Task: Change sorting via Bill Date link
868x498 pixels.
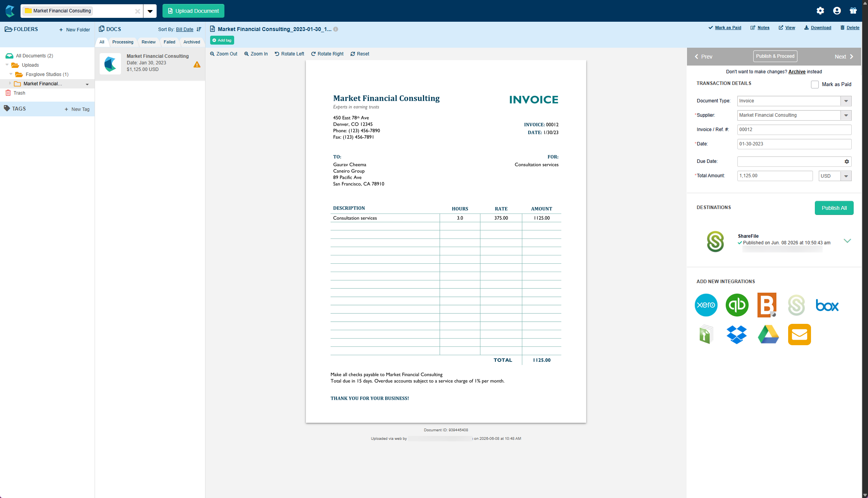Action: point(185,29)
